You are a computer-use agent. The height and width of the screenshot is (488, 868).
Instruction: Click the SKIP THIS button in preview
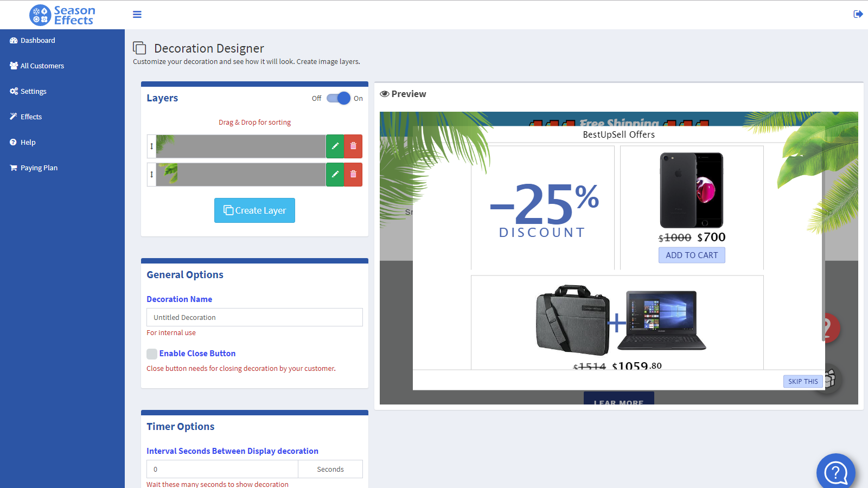[x=803, y=381]
